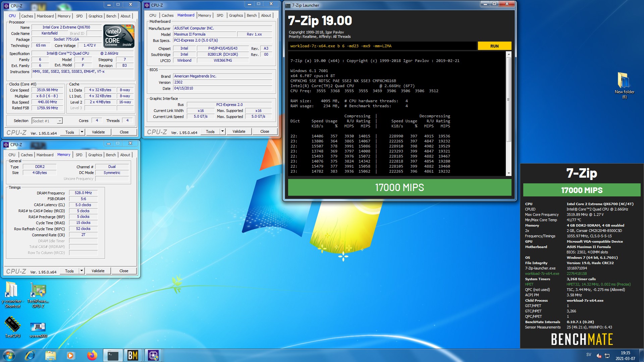Open SPD tab in the CPU window

tap(79, 16)
